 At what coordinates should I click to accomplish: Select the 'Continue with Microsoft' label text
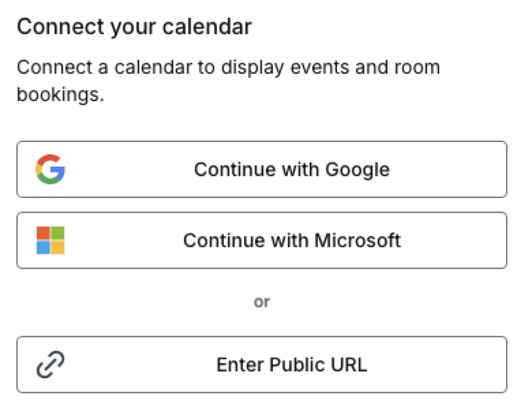[x=292, y=240]
